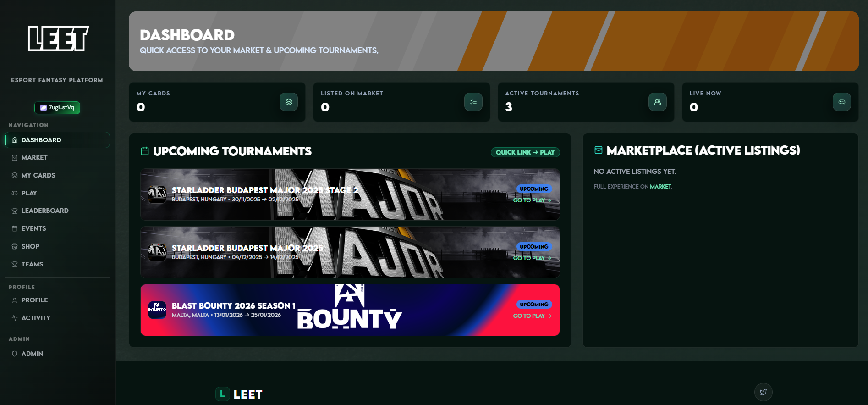
Task: Click the 'No Active Listings Yet.' text
Action: 635,172
